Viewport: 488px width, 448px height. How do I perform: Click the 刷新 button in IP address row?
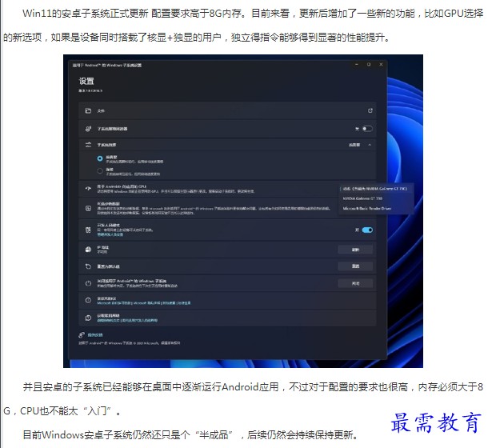[355, 250]
